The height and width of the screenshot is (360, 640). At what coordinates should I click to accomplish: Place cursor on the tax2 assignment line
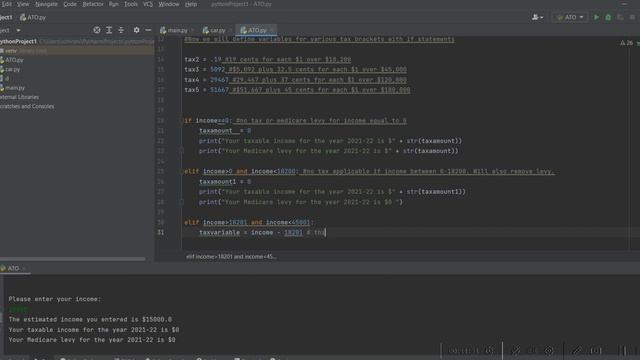(268, 60)
